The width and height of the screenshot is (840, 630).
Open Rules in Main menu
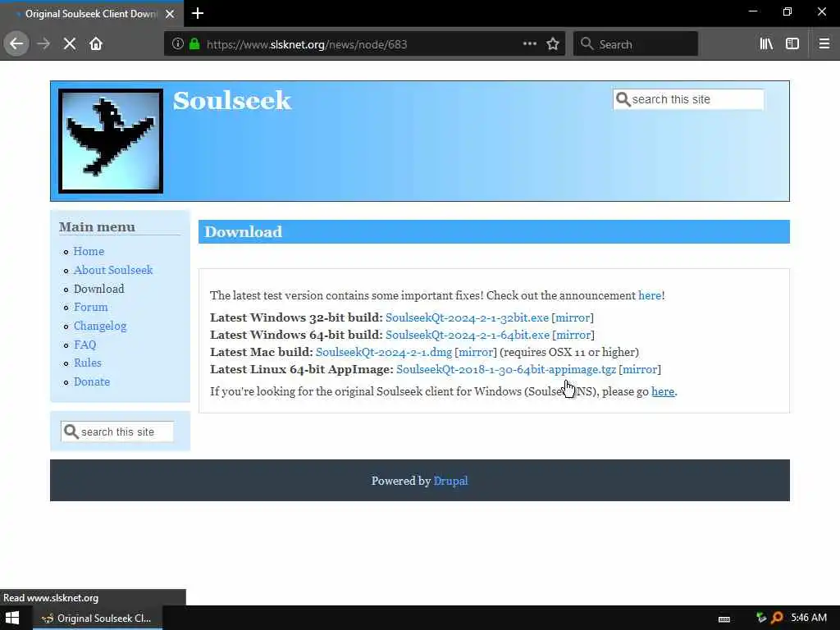[88, 363]
